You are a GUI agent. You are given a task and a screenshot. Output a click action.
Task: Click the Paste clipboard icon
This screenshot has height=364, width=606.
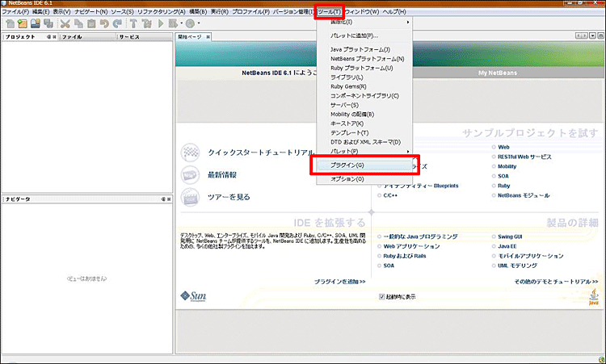[91, 23]
